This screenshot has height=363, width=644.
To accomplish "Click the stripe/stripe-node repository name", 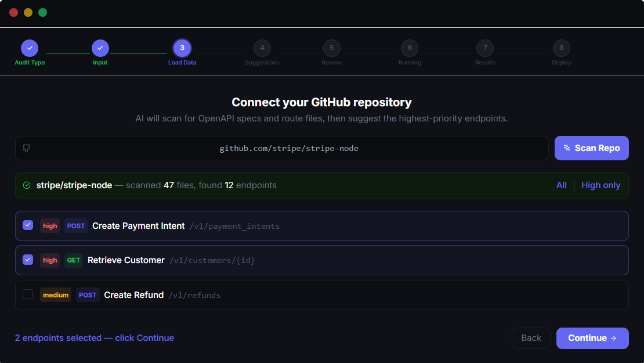I will click(74, 185).
